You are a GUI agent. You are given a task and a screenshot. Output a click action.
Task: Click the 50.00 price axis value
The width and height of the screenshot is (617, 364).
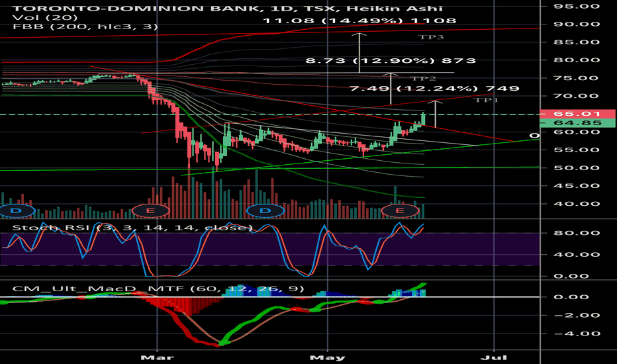577,168
